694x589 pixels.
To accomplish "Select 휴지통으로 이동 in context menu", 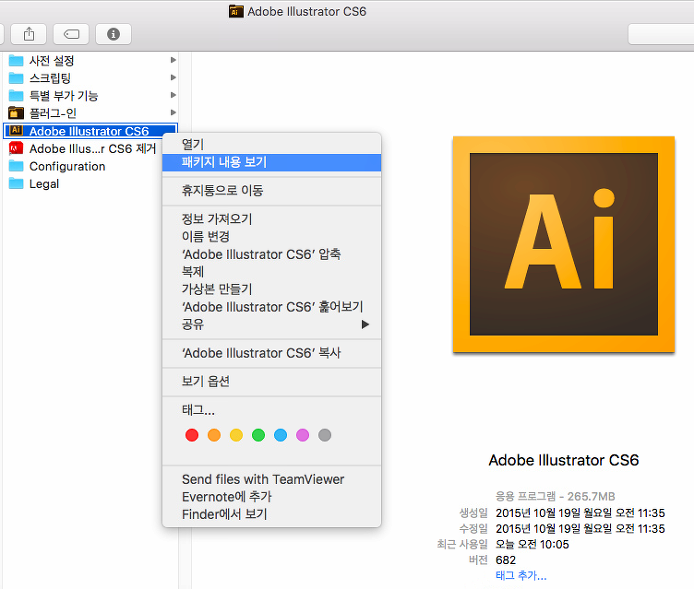I will point(222,190).
